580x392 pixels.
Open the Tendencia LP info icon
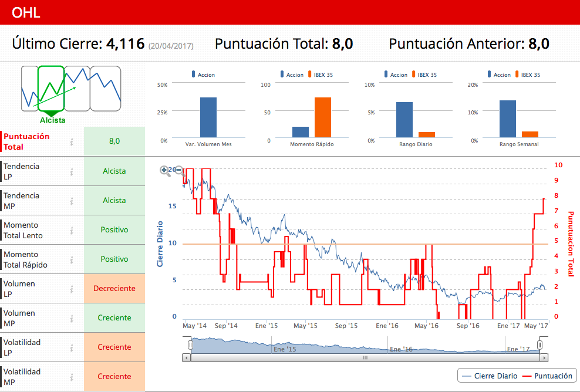(72, 171)
